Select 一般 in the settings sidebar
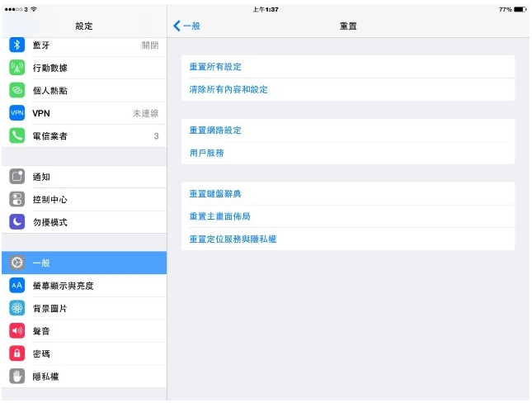Screen dimensions: 532x403 (x=83, y=263)
